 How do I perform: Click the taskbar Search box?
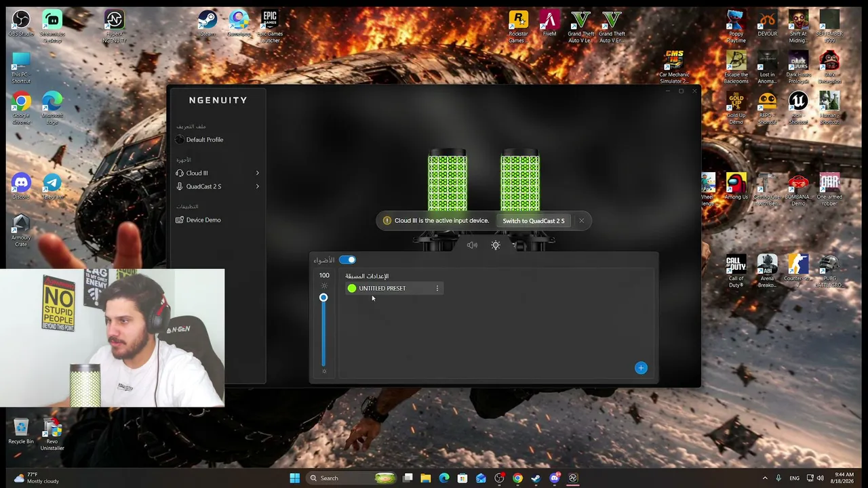[352, 479]
